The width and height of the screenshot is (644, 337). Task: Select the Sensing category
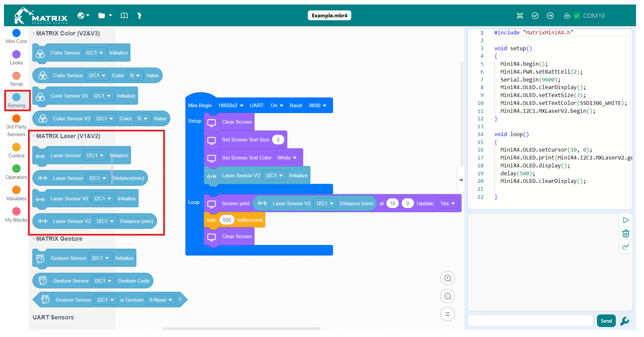pos(16,100)
